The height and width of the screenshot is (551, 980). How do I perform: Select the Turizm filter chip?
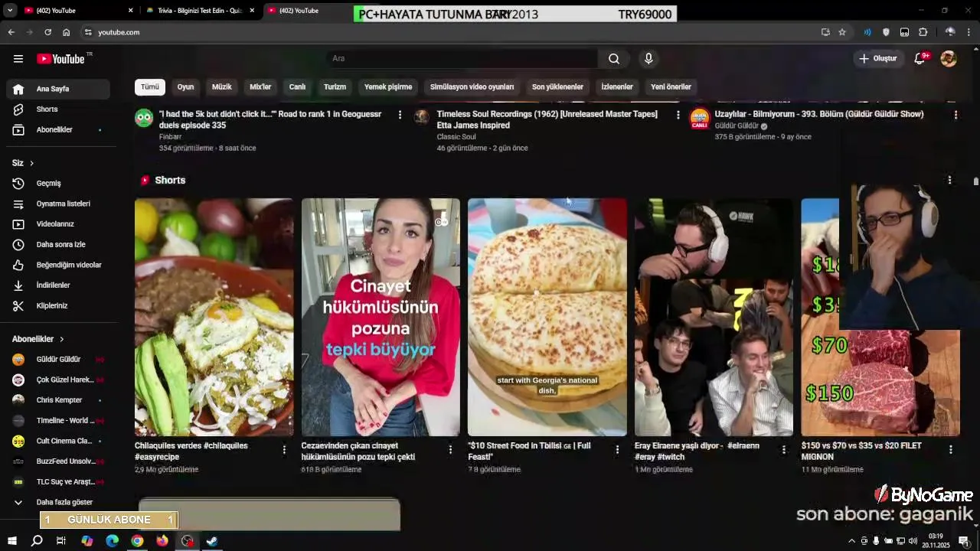[x=335, y=87]
